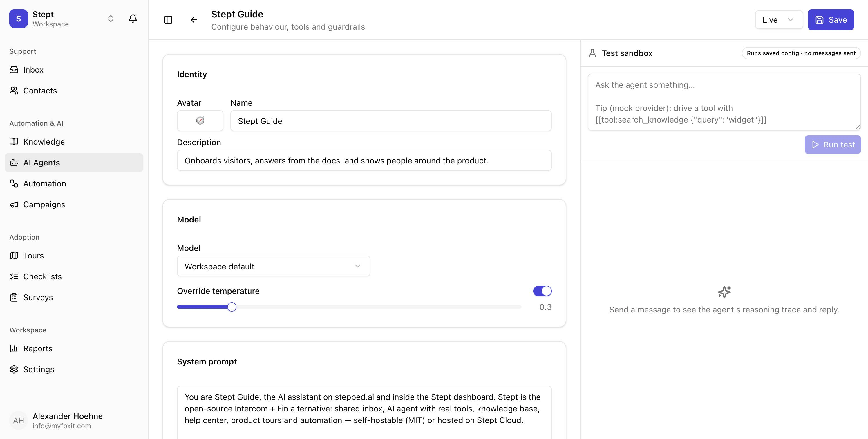Expand the workspace switcher chevrons

[111, 19]
